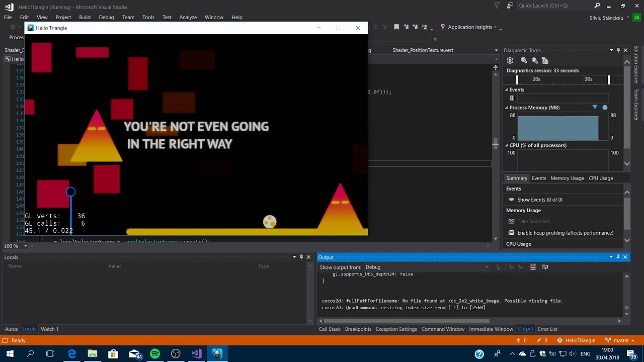The width and height of the screenshot is (644, 362).
Task: Pin the Locals panel
Action: tap(301, 257)
